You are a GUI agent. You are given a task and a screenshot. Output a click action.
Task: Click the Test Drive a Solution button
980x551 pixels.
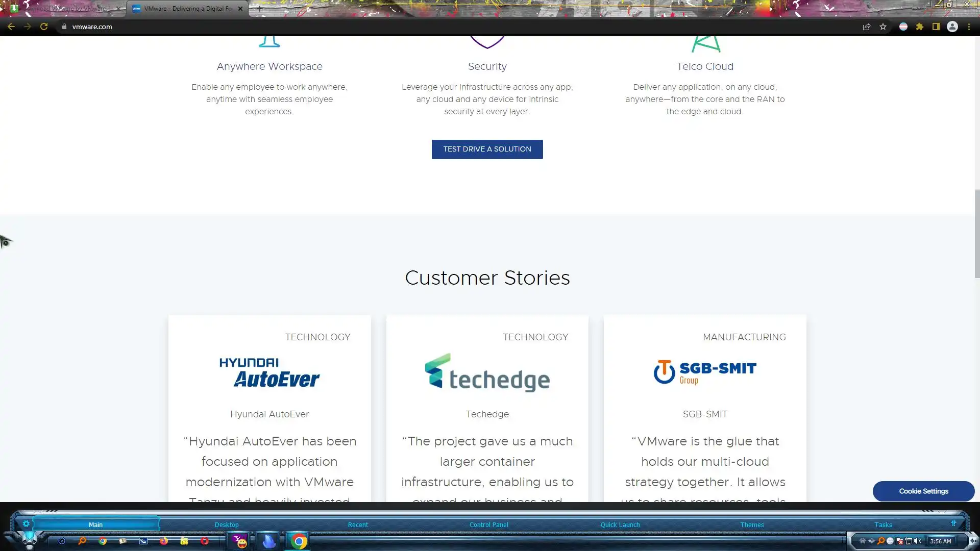pyautogui.click(x=487, y=149)
